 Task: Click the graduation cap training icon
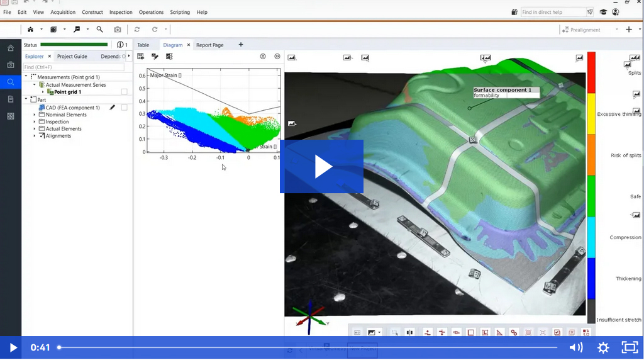(603, 12)
